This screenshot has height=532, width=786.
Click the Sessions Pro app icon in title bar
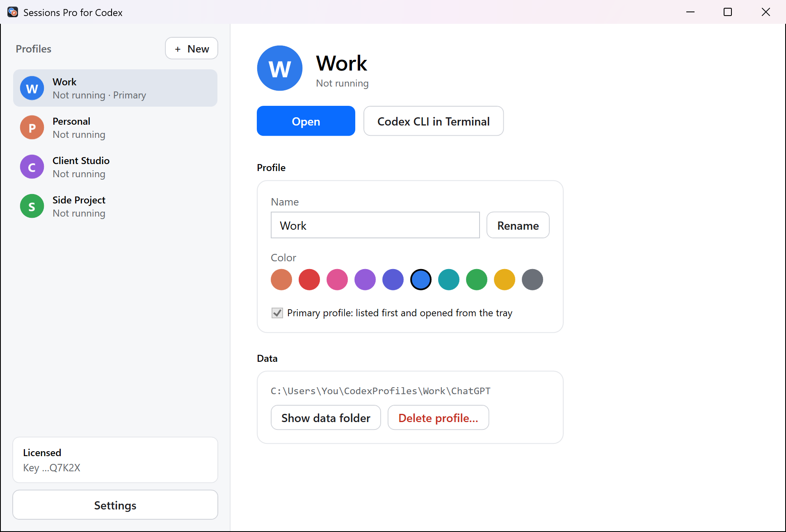coord(13,12)
